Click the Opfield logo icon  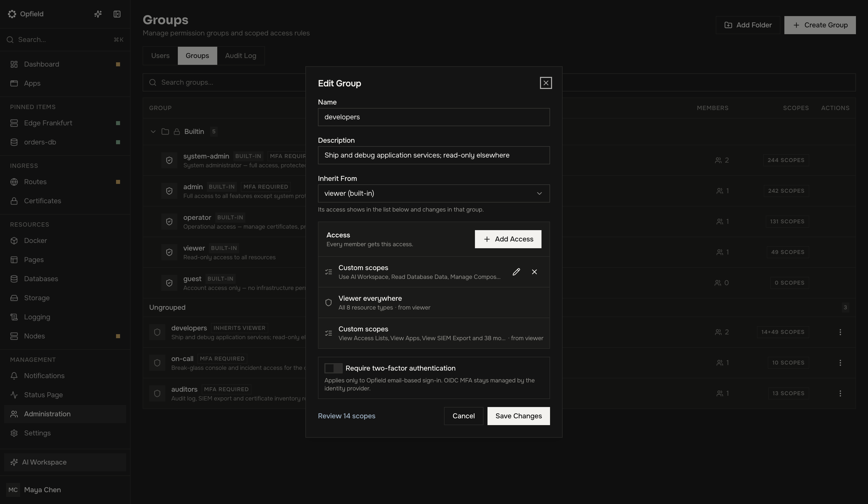point(12,14)
